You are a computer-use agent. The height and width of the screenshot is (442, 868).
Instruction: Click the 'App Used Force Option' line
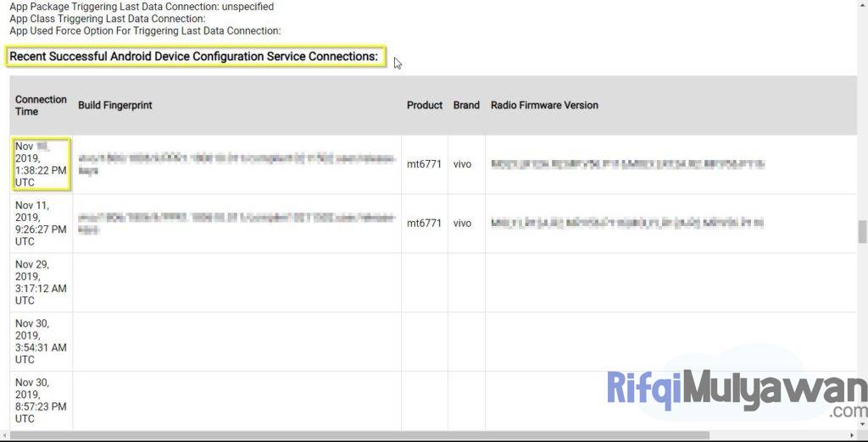click(x=145, y=30)
